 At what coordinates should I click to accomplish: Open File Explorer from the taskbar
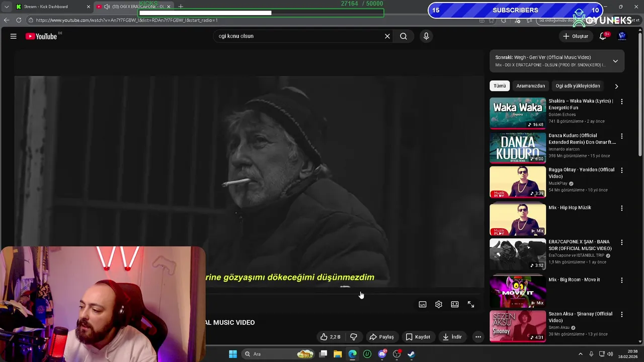tap(338, 354)
